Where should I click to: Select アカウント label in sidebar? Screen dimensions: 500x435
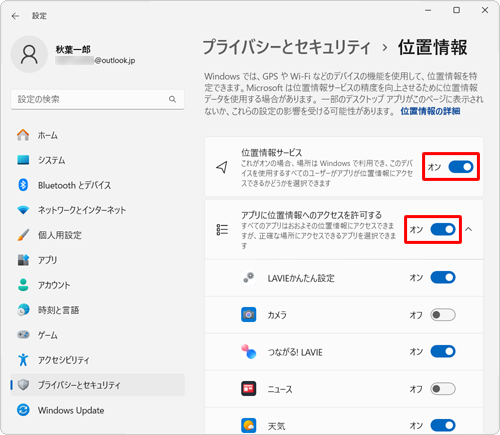coord(54,285)
